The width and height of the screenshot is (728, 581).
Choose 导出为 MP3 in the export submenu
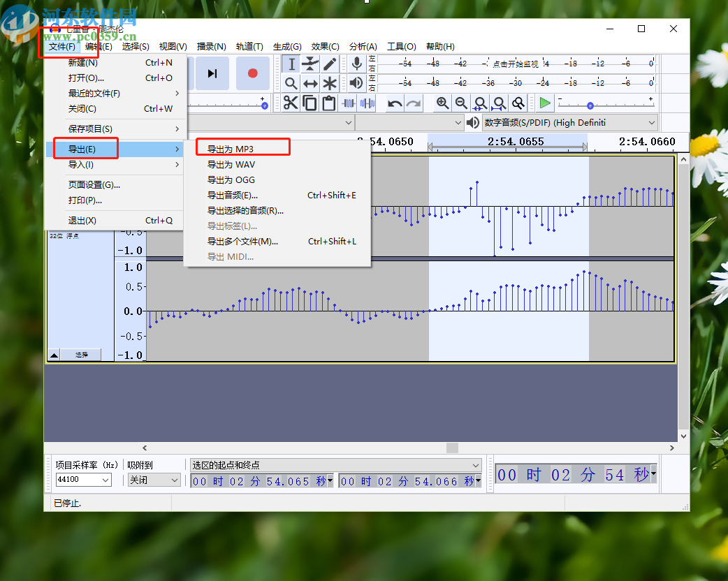click(x=231, y=149)
